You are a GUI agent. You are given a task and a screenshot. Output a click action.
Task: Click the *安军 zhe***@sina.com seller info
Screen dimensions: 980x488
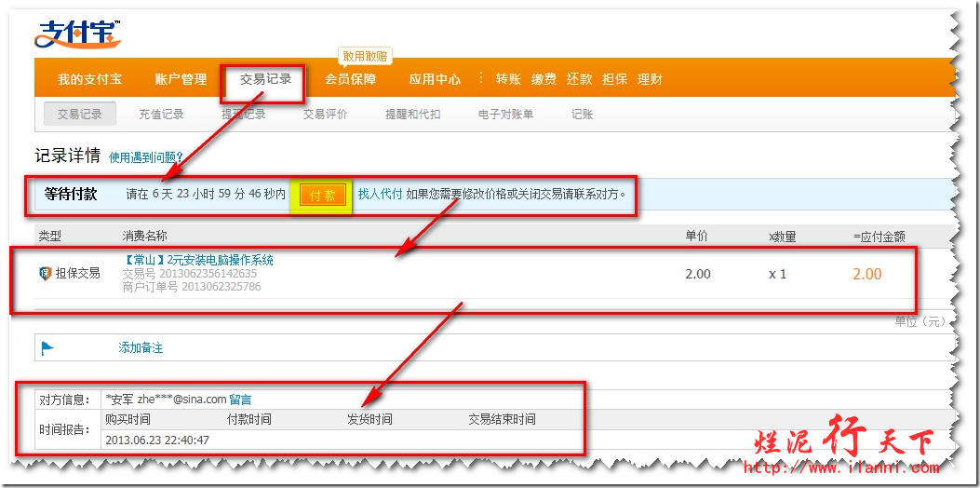pos(166,400)
